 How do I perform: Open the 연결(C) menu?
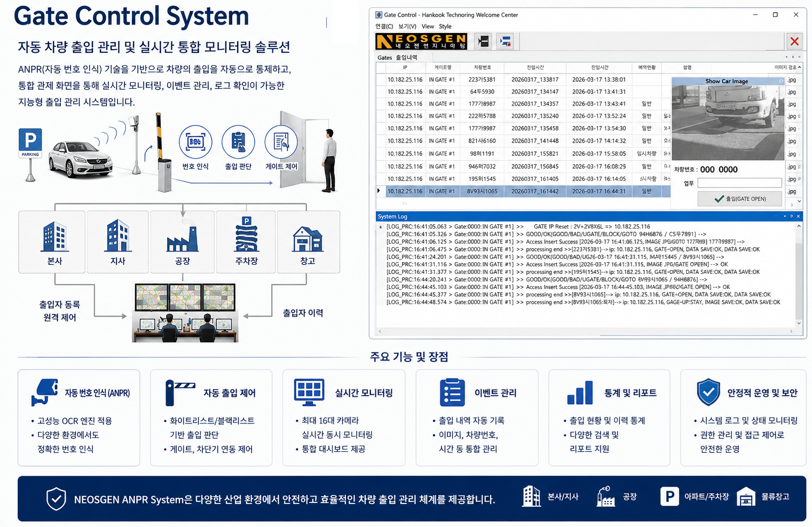coord(384,26)
